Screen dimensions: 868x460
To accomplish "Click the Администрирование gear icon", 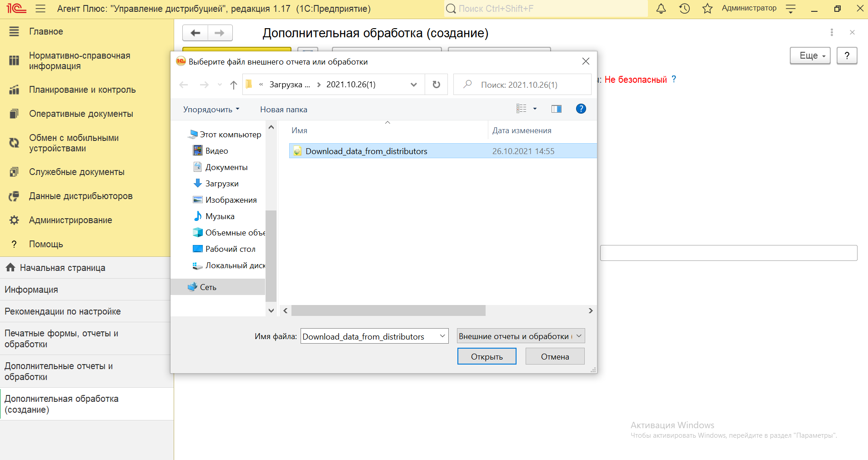I will pyautogui.click(x=14, y=220).
